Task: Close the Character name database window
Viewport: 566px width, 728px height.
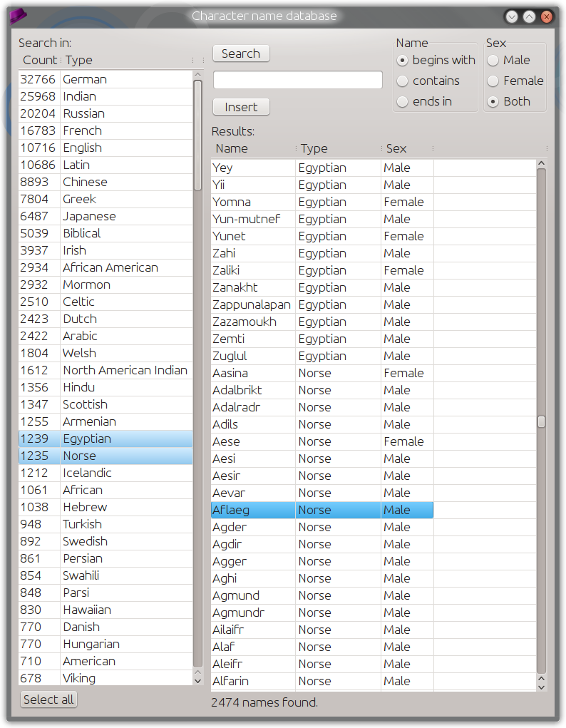Action: 547,16
